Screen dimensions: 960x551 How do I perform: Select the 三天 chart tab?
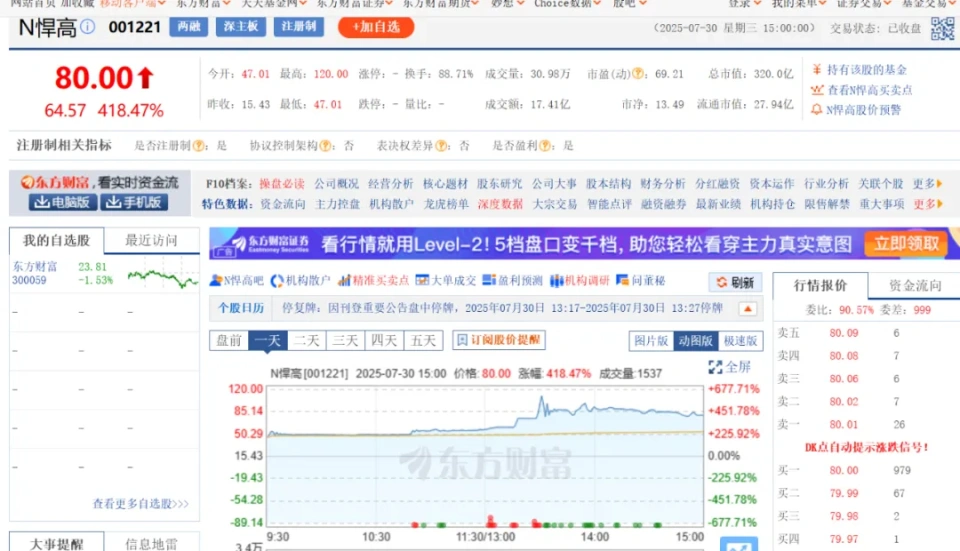pyautogui.click(x=345, y=340)
